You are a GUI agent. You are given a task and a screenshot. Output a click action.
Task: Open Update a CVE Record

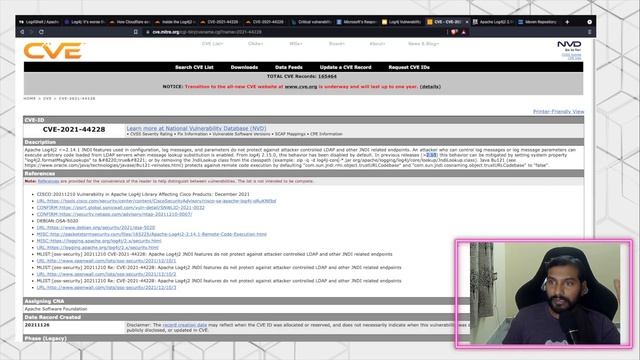click(x=345, y=67)
